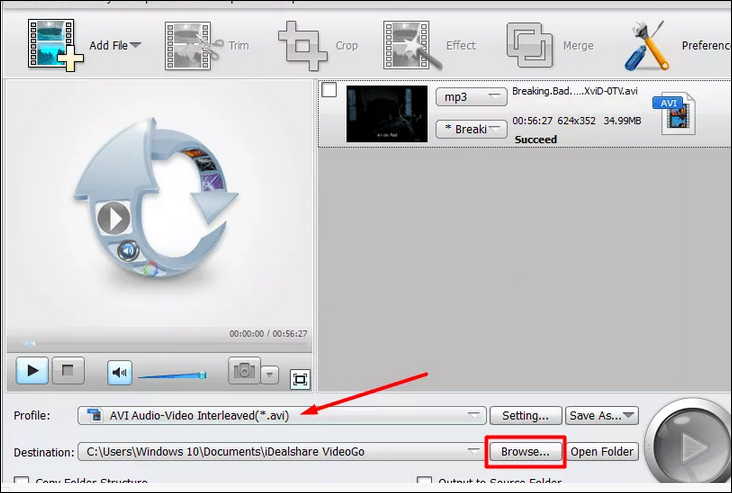Enable Output to Source Folder checkbox
Screen dimensions: 732x493
424,483
